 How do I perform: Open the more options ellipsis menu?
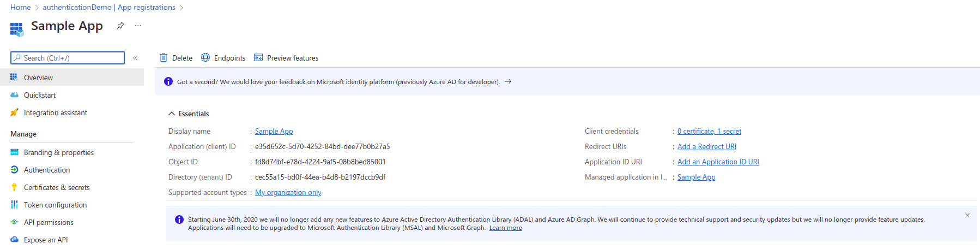pyautogui.click(x=138, y=26)
